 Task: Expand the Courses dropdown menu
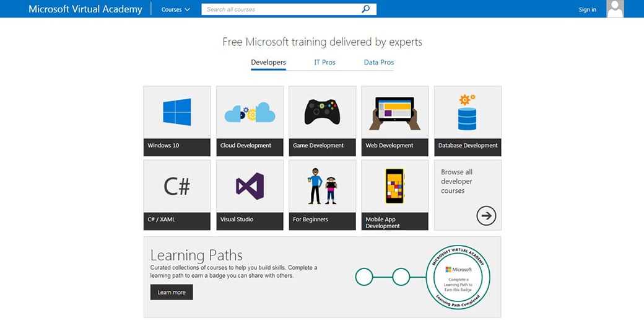point(175,10)
